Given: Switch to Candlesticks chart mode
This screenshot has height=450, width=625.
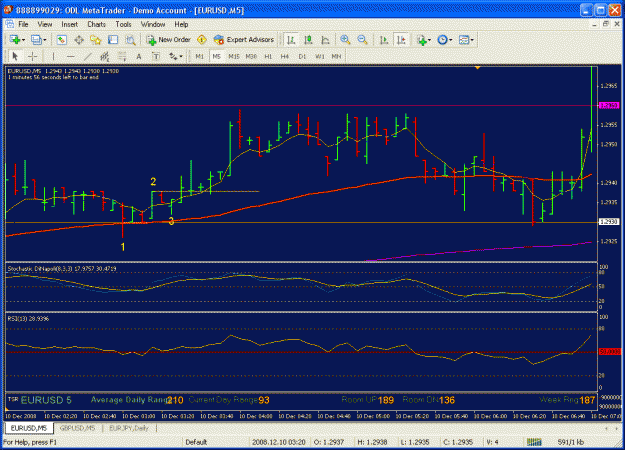Looking at the screenshot, I should click(x=308, y=40).
